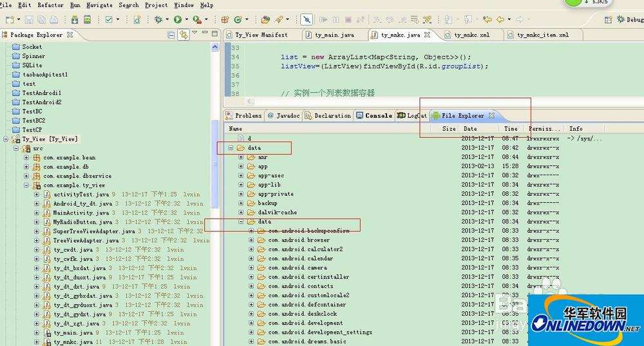Open the Run button dropdown arrow
Viewport: 644px width, 346px height.
click(x=187, y=19)
